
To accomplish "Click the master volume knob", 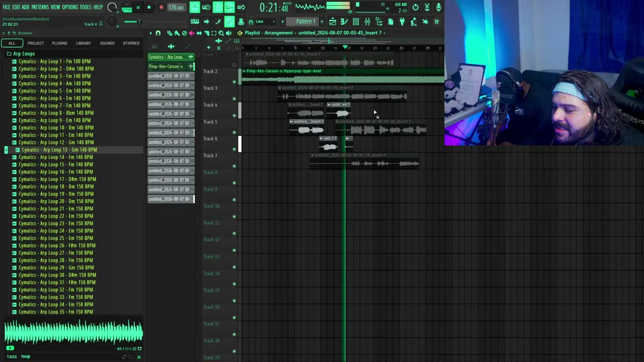I will tap(111, 7).
